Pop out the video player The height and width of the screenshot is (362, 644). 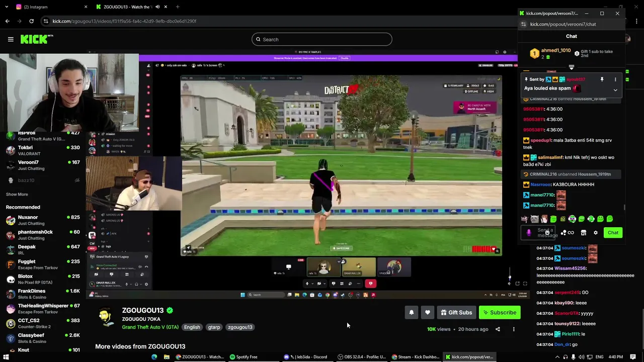point(517,284)
